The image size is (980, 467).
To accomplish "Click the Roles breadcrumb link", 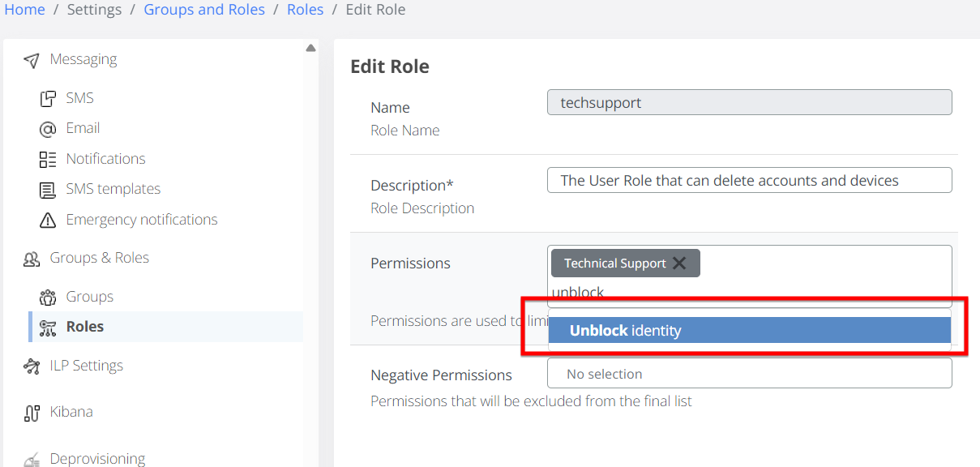I will [306, 10].
